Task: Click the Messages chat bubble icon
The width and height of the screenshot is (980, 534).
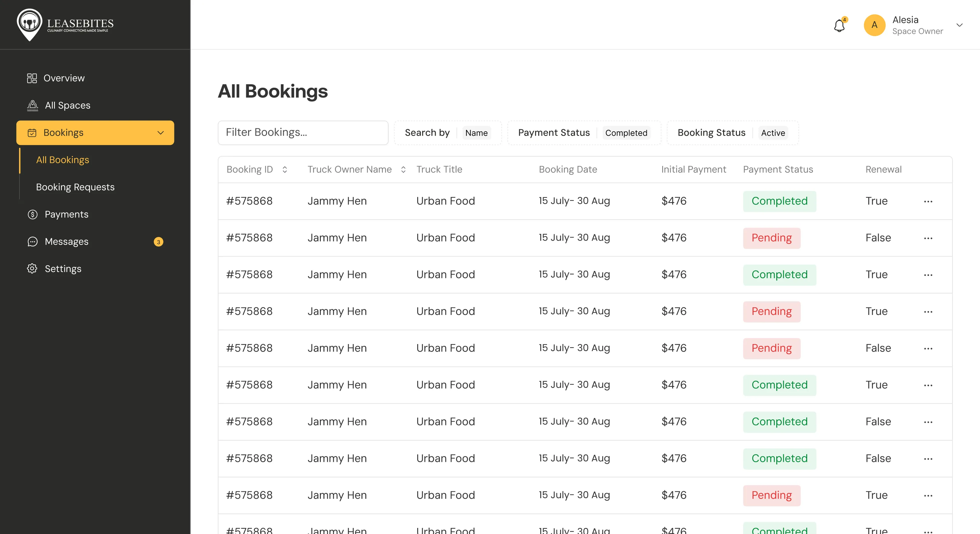Action: point(33,242)
